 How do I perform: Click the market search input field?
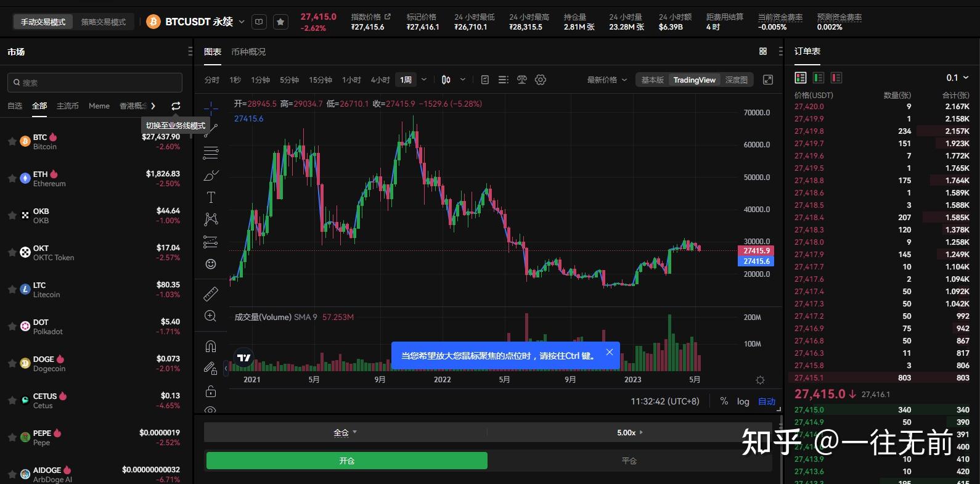(95, 83)
